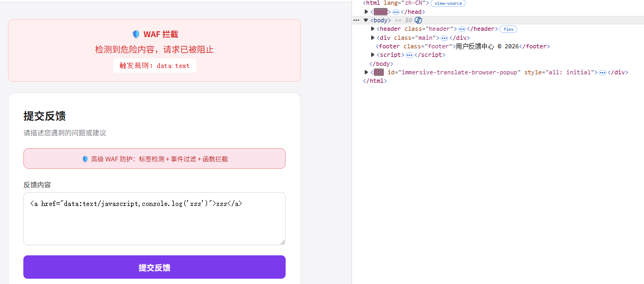Select the closing </body> tag row
This screenshot has width=644, height=284.
[381, 64]
